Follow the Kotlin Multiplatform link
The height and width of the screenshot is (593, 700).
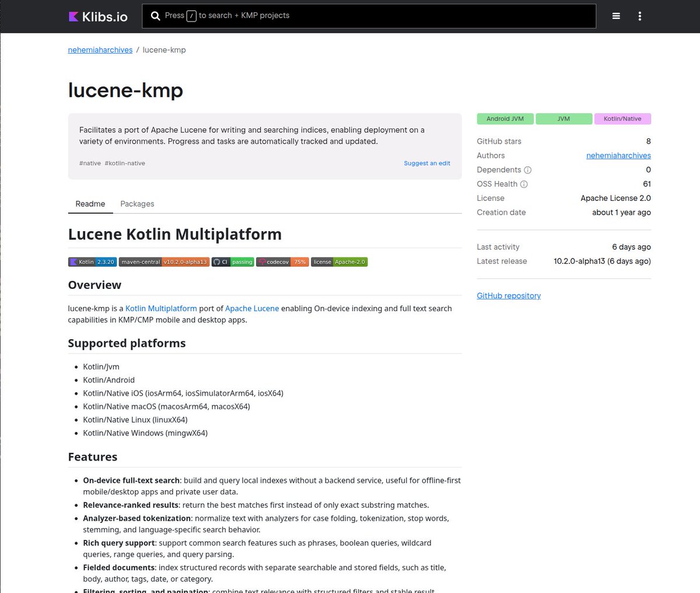161,308
